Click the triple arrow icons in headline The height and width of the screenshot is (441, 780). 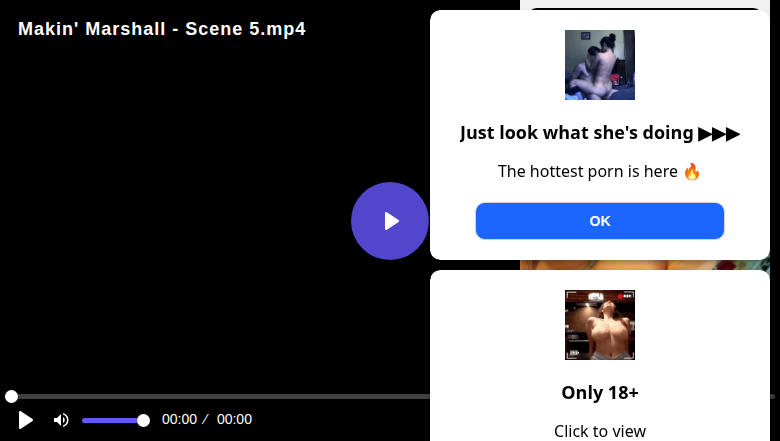pyautogui.click(x=719, y=134)
